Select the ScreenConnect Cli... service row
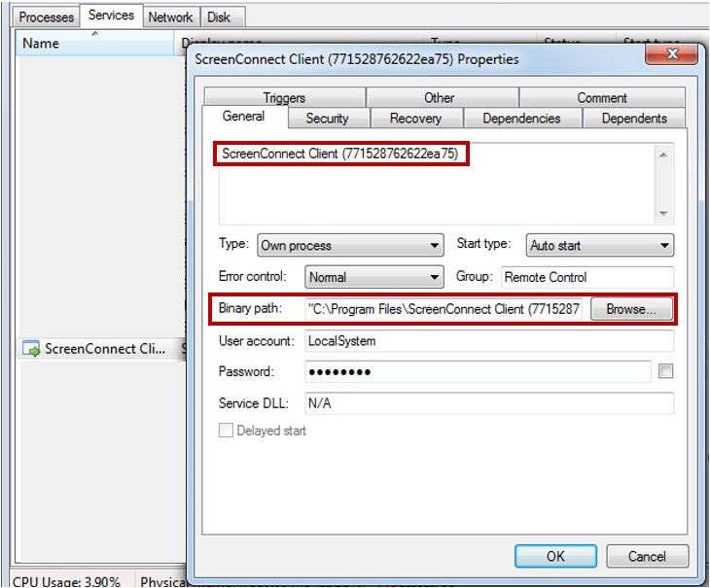Image resolution: width=710 pixels, height=588 pixels. point(101,349)
